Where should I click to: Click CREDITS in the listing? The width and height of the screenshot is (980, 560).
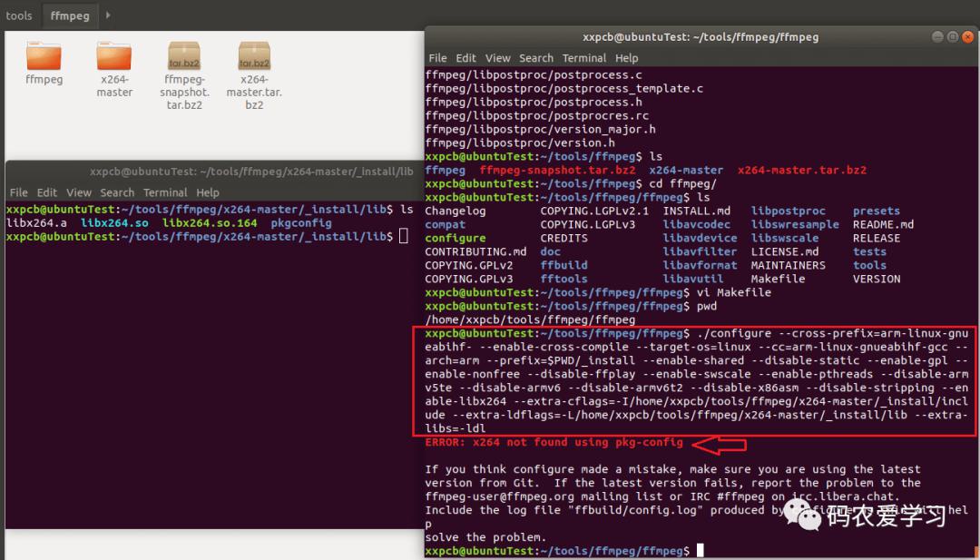[563, 238]
